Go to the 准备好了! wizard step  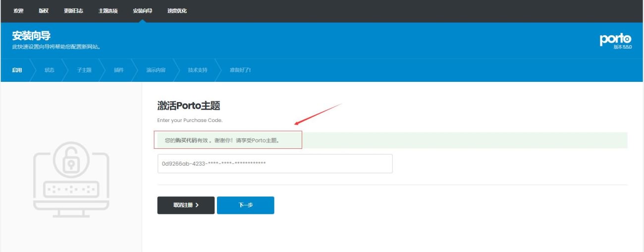240,70
